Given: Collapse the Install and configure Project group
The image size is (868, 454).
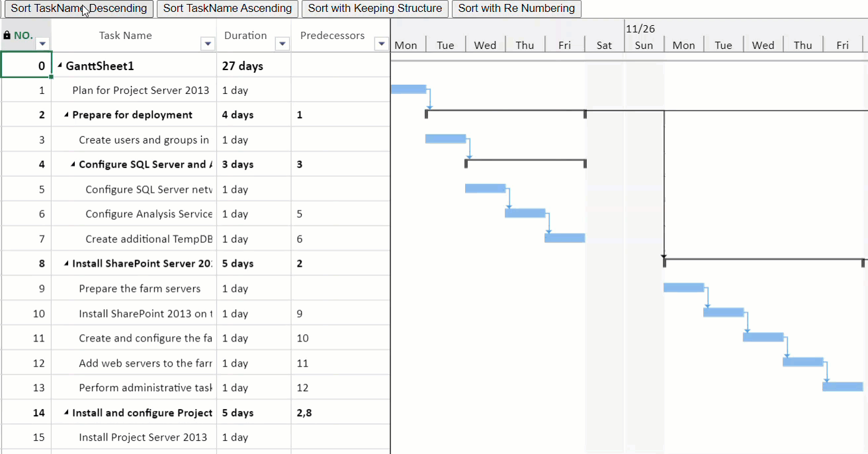Looking at the screenshot, I should [x=67, y=413].
